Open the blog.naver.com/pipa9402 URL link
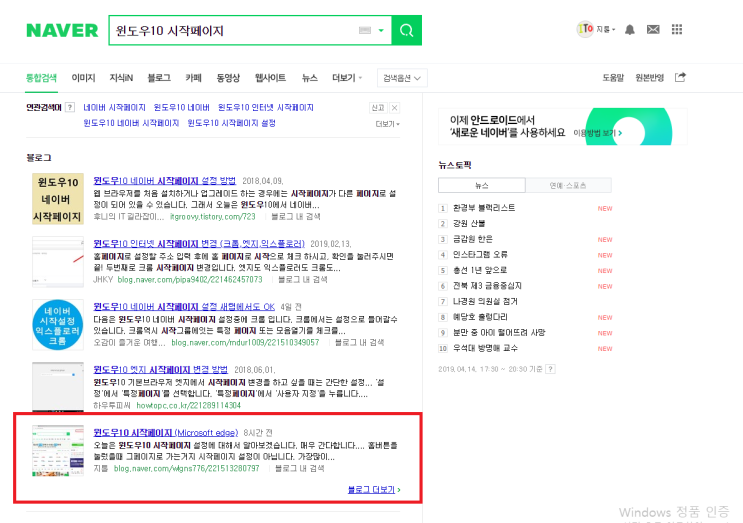The height and width of the screenshot is (523, 743). pyautogui.click(x=190, y=280)
